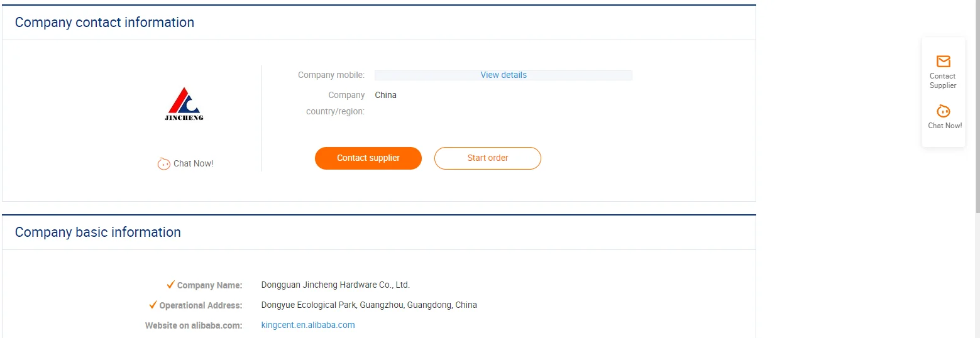Screen dimensions: 980x338
Task: Click the chat face icon under the logo
Action: click(x=163, y=164)
